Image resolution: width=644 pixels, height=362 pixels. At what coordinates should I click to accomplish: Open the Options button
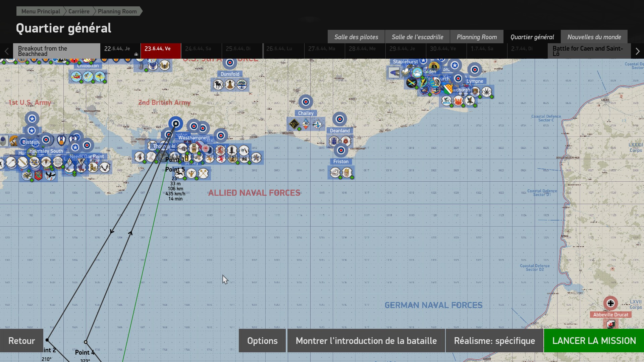tap(262, 341)
